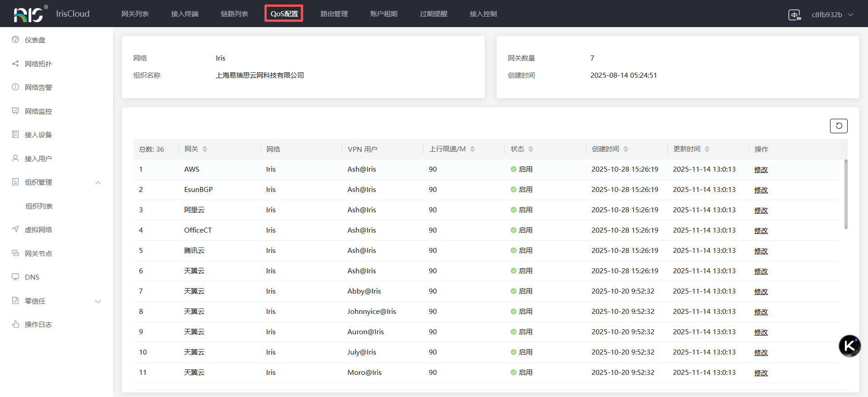This screenshot has height=397, width=868.
Task: Switch to 网关列表 tab
Action: [135, 14]
